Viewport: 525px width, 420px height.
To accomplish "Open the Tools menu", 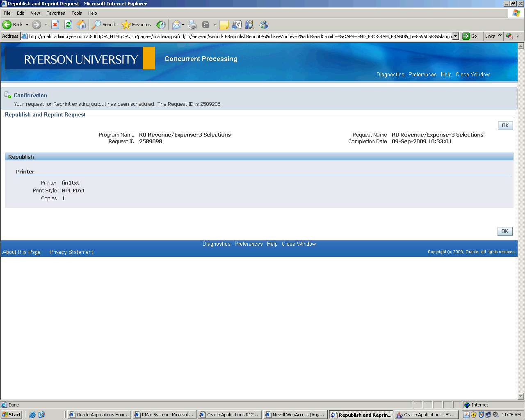I will click(x=76, y=13).
